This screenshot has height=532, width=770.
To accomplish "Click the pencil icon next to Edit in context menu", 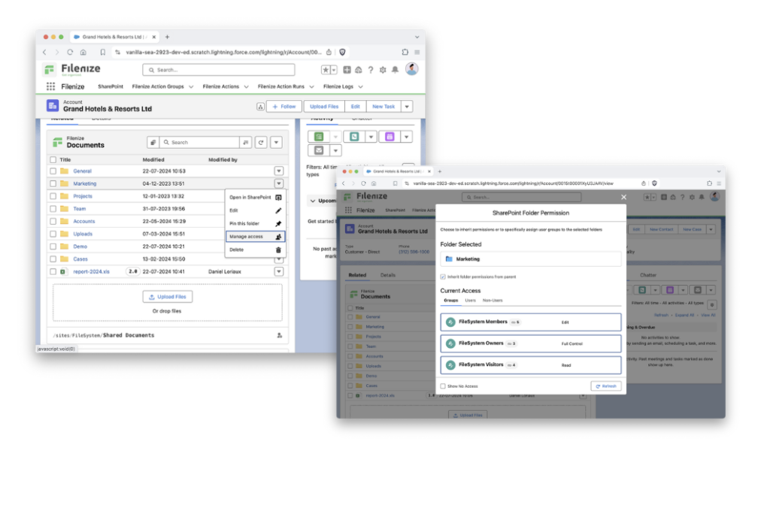I will pos(278,210).
